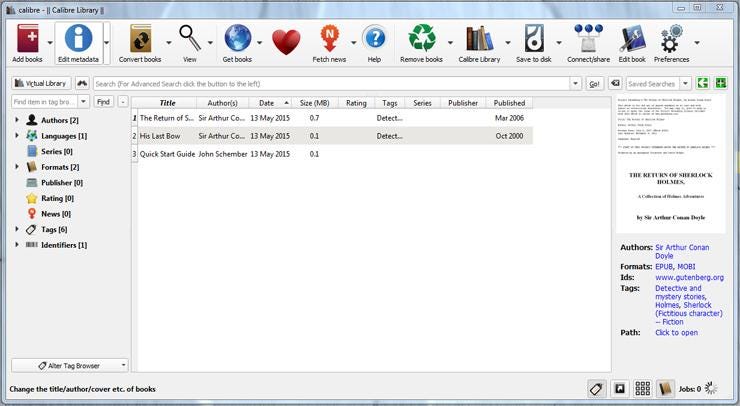This screenshot has width=740, height=406.
Task: Toggle the cover grid view icon
Action: 642,389
